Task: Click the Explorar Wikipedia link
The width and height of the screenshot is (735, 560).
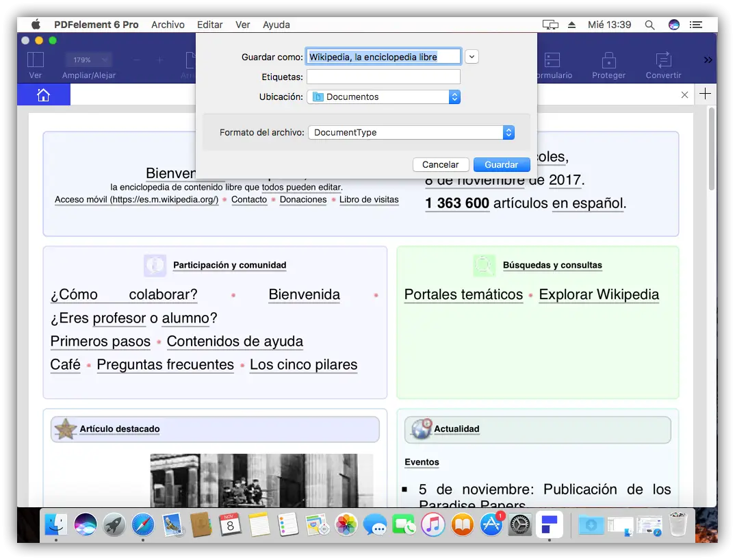Action: click(599, 294)
